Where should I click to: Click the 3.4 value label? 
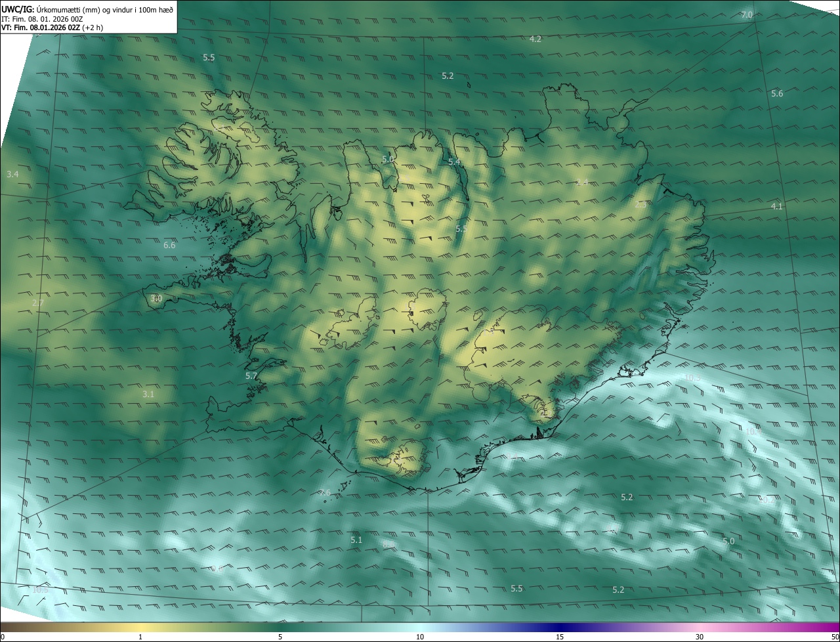pyautogui.click(x=12, y=174)
